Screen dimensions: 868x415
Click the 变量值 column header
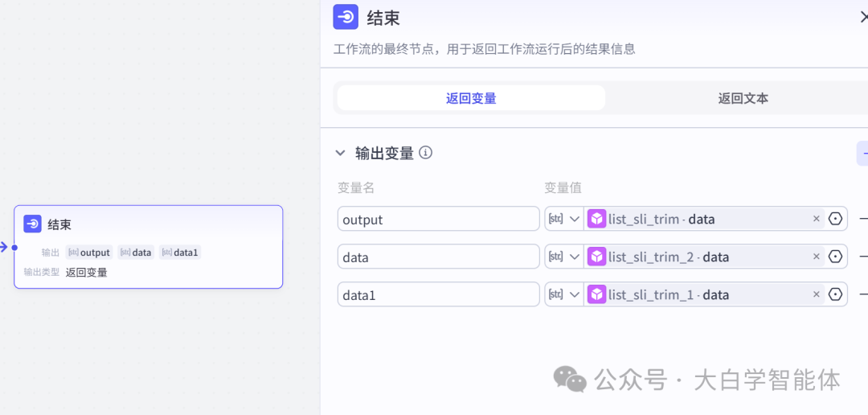tap(563, 188)
